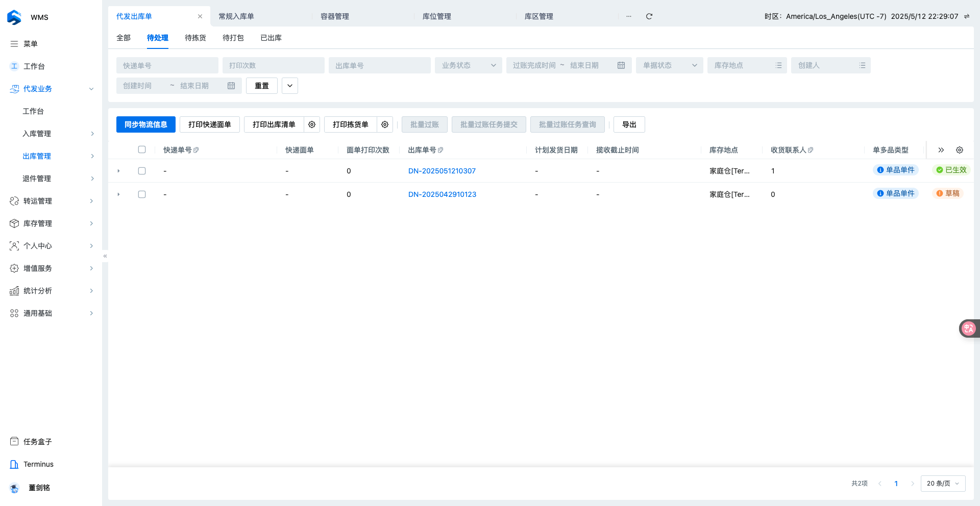Expand the first table row details
The width and height of the screenshot is (980, 506).
tap(119, 171)
